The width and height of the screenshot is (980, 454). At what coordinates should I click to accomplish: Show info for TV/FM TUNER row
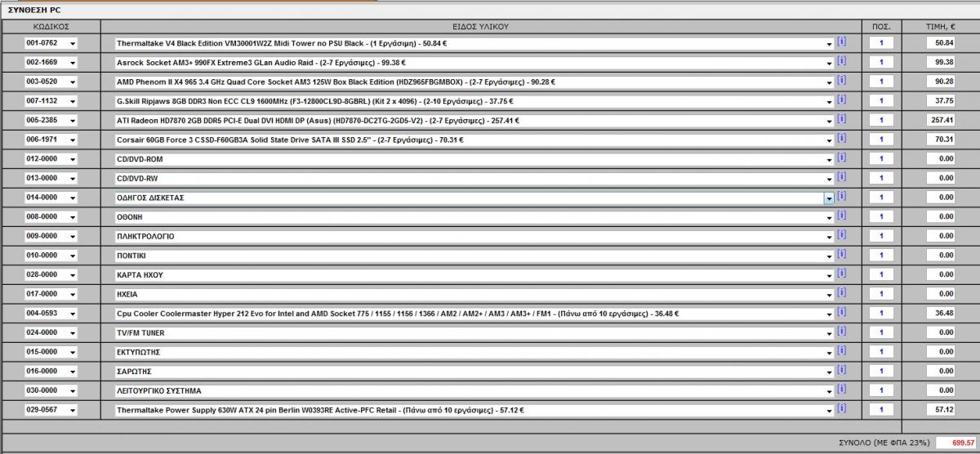pos(841,332)
